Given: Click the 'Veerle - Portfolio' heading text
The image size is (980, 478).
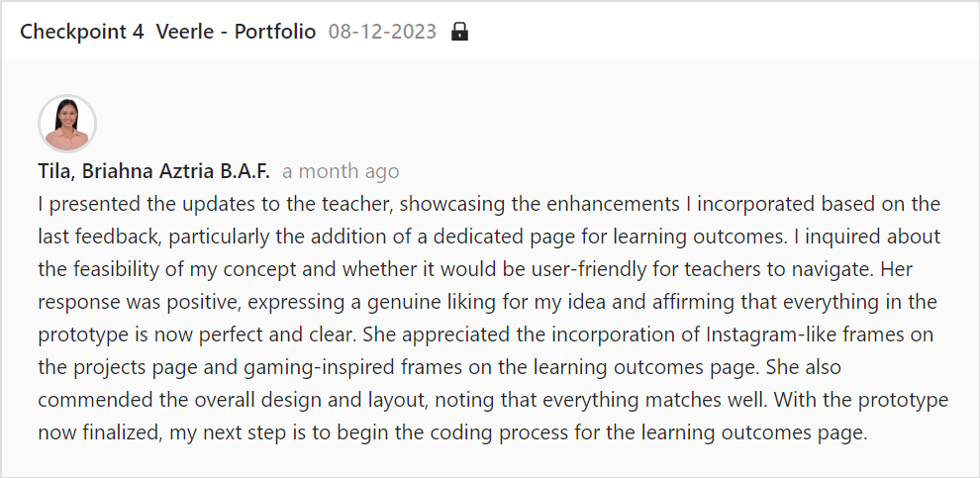Looking at the screenshot, I should 236,32.
